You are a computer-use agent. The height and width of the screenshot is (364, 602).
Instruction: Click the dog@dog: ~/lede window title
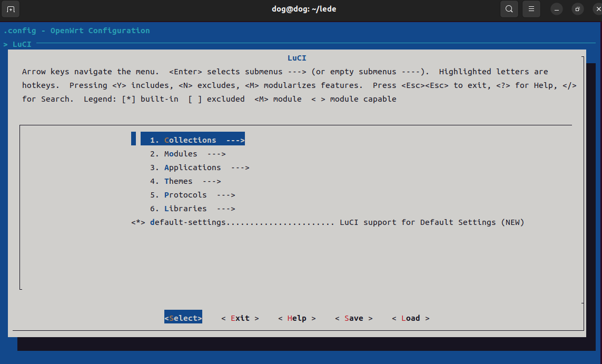pyautogui.click(x=304, y=9)
